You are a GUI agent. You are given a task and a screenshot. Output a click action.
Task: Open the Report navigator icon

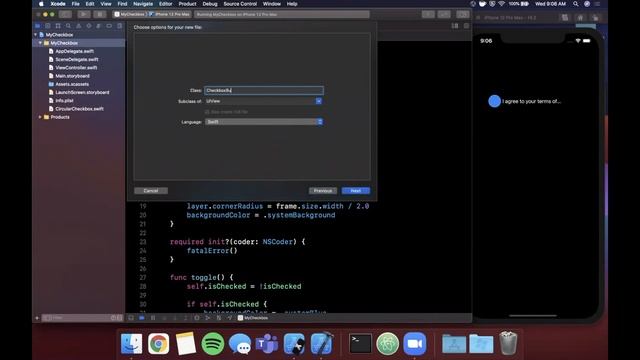(x=119, y=26)
